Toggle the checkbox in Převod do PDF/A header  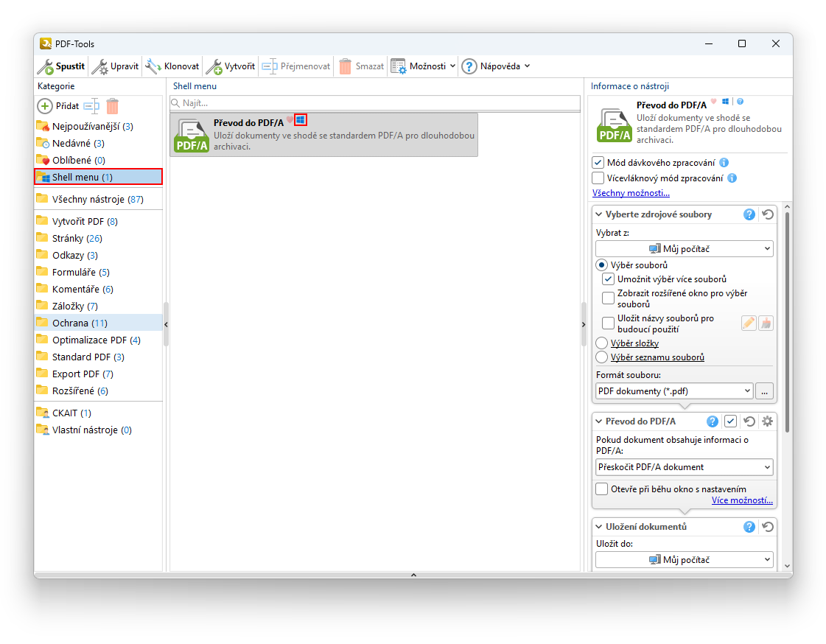click(730, 421)
